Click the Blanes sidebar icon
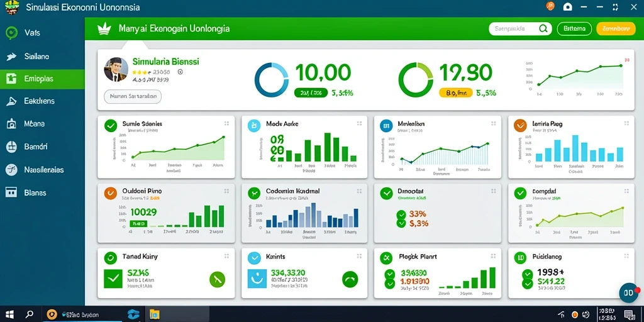Screen dimensions: 644x322 [11, 192]
